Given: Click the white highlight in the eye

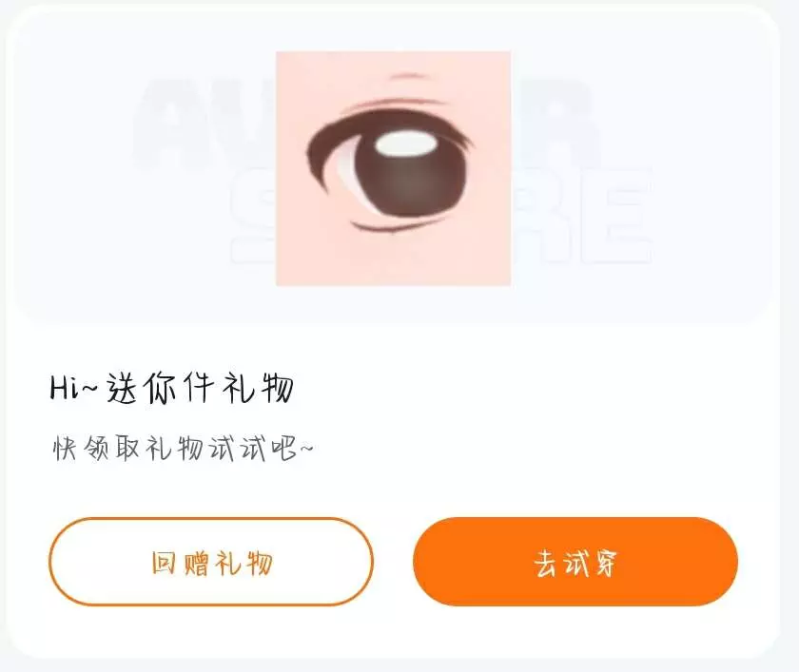Looking at the screenshot, I should pos(406,143).
